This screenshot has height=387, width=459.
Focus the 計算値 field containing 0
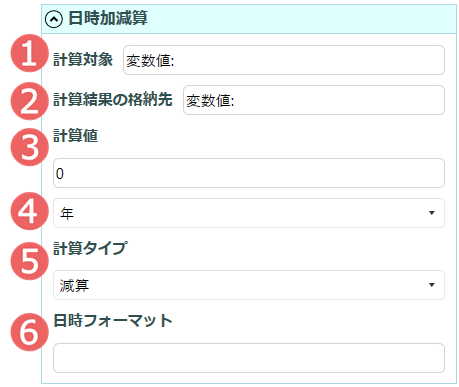click(249, 173)
